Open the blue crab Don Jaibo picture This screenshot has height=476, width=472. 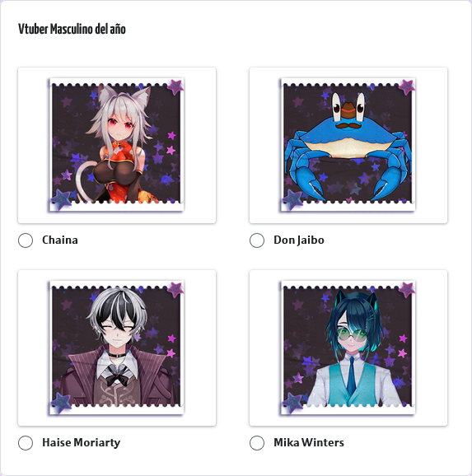348,145
